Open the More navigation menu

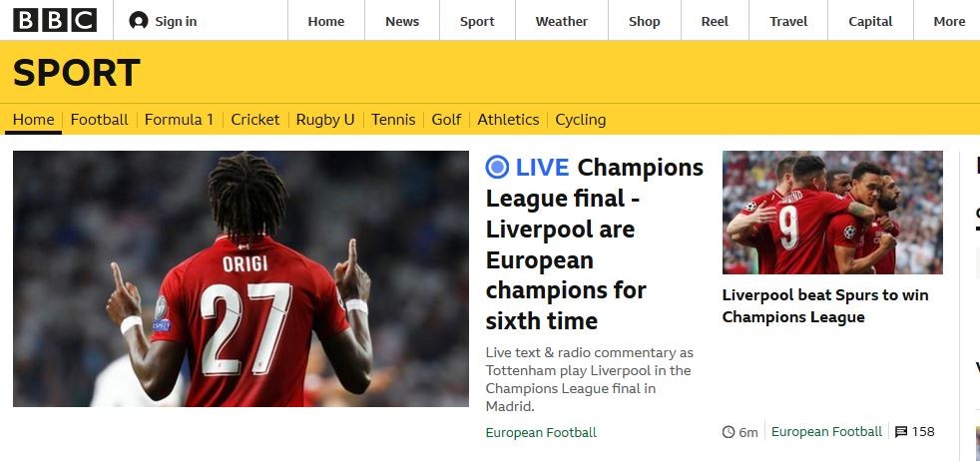point(949,21)
